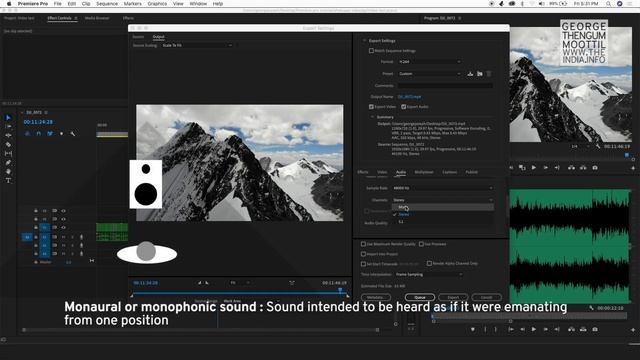This screenshot has width=640, height=360.
Task: Toggle the topmost video track eye icon
Action: tap(63, 211)
